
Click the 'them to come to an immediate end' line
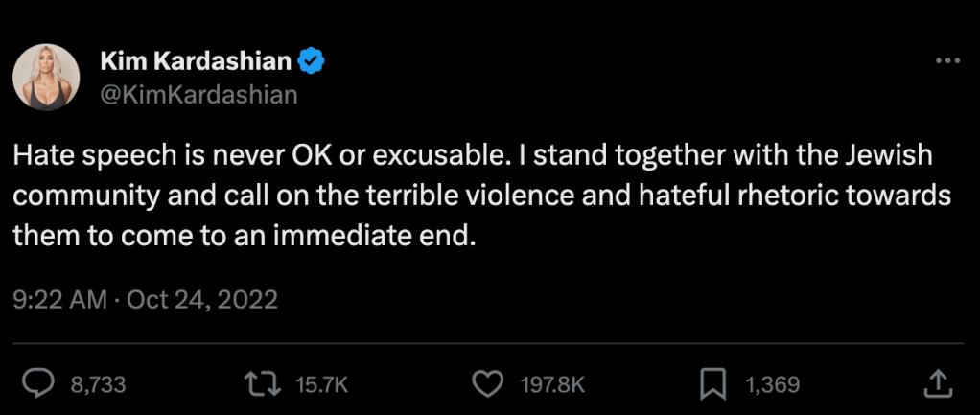pyautogui.click(x=244, y=235)
